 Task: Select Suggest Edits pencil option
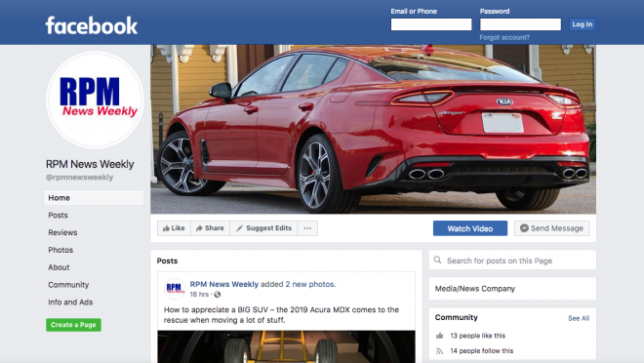263,228
